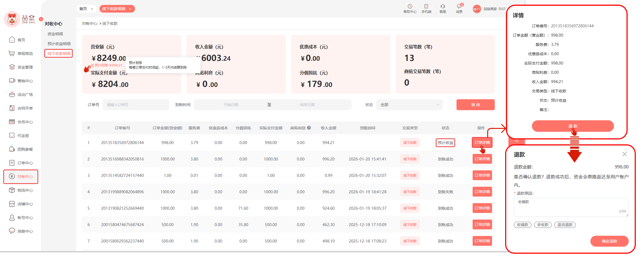Open 订单详情 for order 2013518356972806144
Viewport: 644px width, 257px height.
(482, 142)
